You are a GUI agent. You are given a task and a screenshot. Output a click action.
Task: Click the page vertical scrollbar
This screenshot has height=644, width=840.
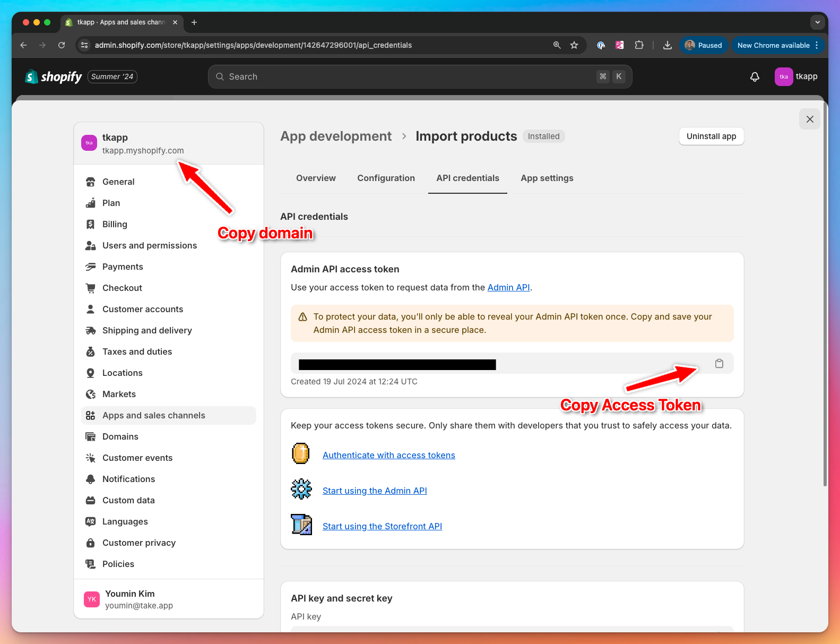(825, 295)
